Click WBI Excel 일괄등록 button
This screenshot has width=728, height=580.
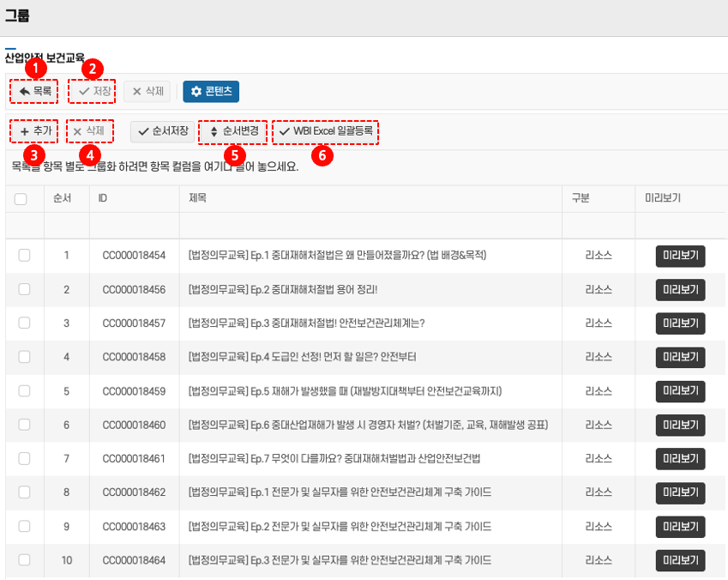tap(325, 131)
